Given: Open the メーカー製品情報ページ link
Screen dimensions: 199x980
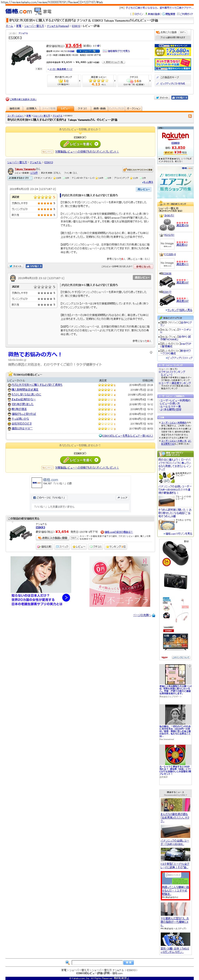Looking at the screenshot, I should tap(61, 69).
